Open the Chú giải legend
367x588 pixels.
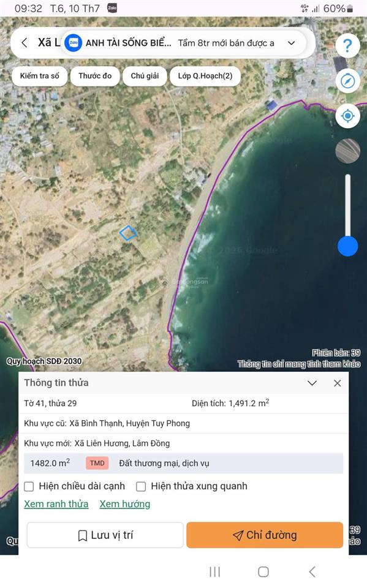[x=145, y=76]
